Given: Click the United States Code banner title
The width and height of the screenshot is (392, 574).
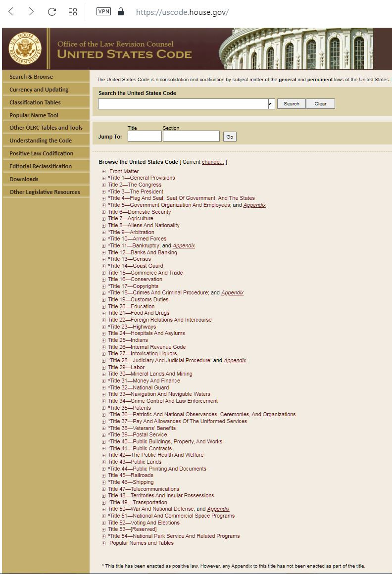Looking at the screenshot, I should point(124,54).
